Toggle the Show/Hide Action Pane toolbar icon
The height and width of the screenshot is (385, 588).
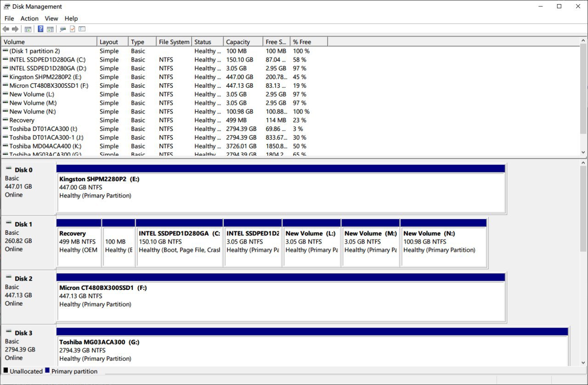(50, 29)
